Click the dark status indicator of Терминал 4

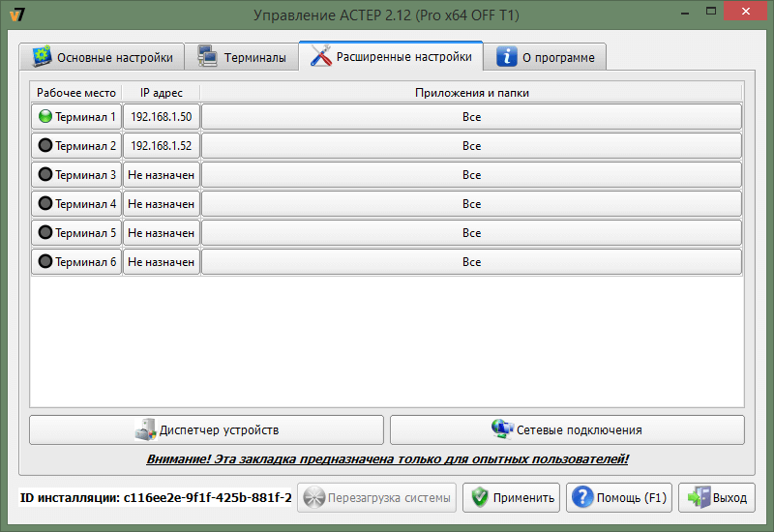point(45,203)
